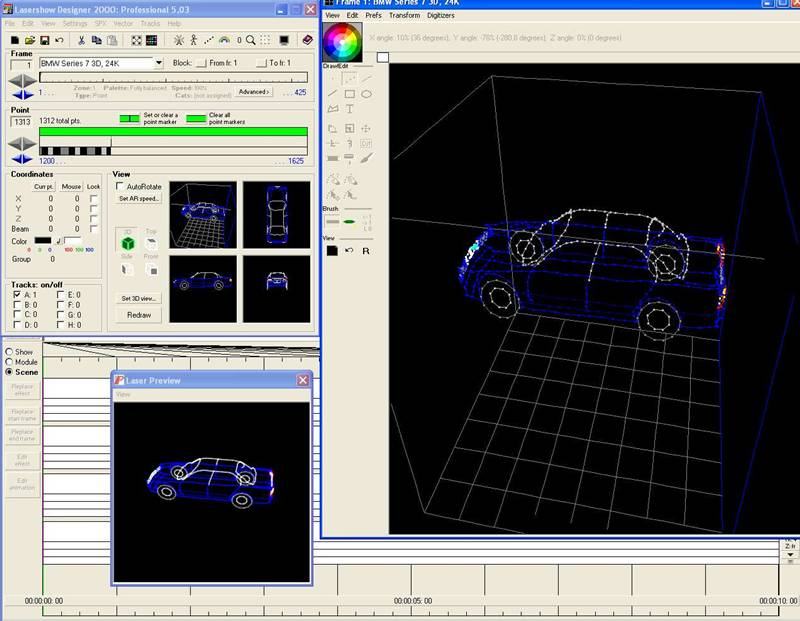Open the frame name dropdown
Viewport: 800px width, 621px height.
[158, 63]
